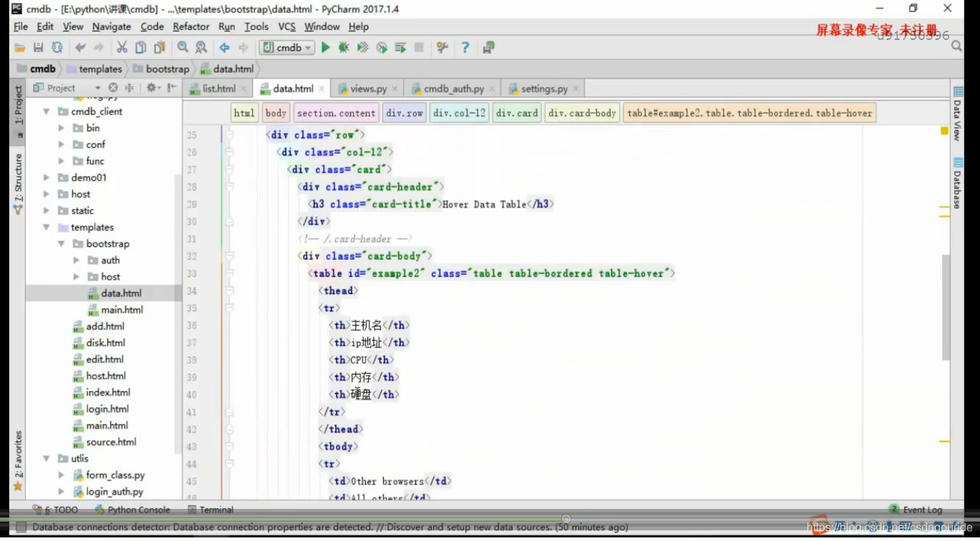
Task: Click the manage.py task toolbar icon
Action: click(x=489, y=47)
